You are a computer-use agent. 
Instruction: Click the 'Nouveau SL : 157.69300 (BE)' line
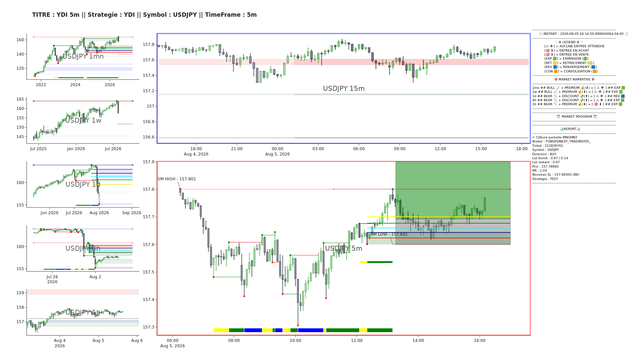coord(556,175)
